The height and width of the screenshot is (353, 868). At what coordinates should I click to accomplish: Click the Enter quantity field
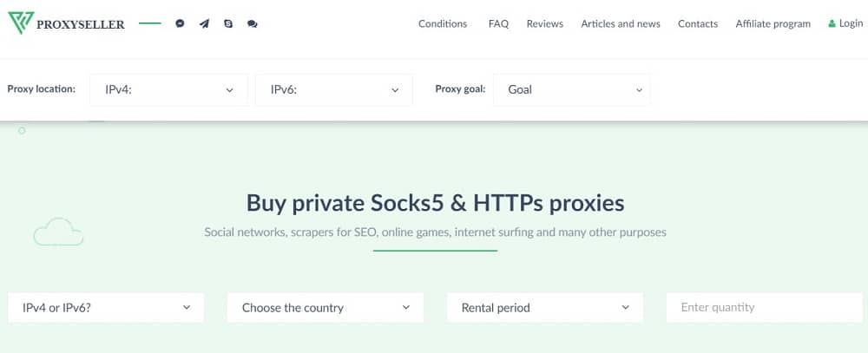click(765, 308)
